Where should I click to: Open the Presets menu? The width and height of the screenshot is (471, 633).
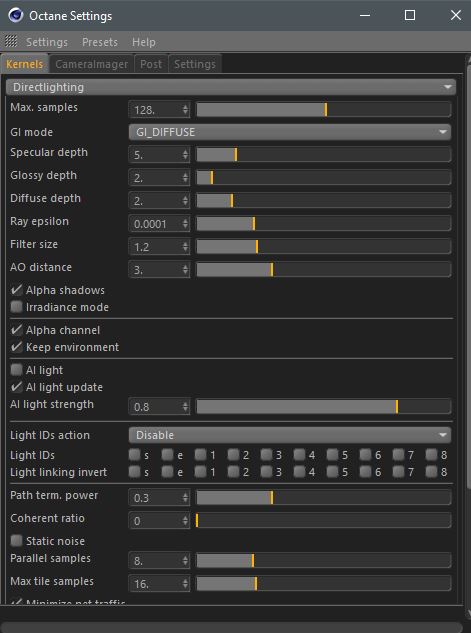tap(100, 42)
